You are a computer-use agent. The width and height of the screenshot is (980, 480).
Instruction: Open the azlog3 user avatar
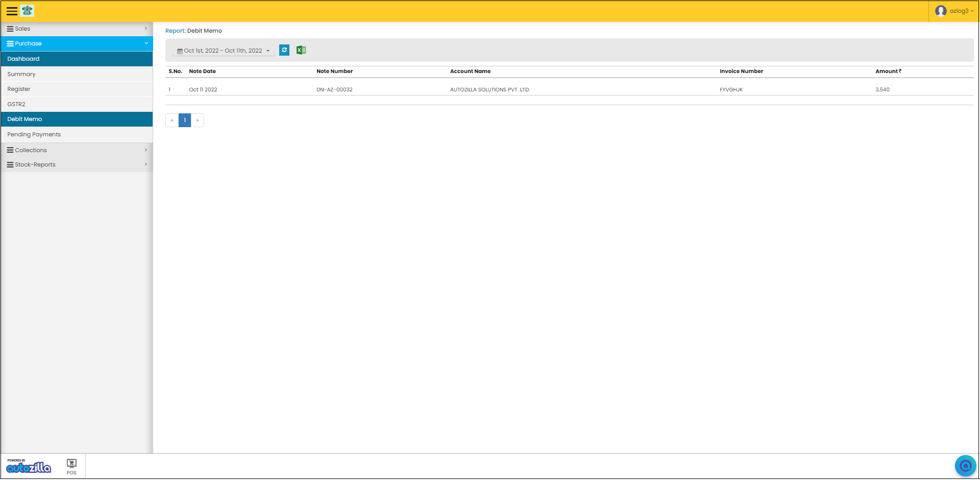pyautogui.click(x=941, y=11)
